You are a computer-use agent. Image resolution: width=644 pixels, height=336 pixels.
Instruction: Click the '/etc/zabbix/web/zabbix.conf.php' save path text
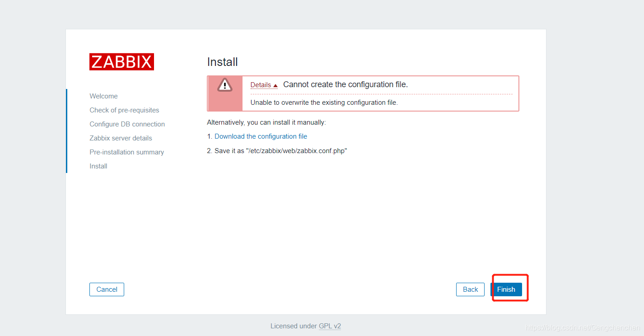point(296,151)
